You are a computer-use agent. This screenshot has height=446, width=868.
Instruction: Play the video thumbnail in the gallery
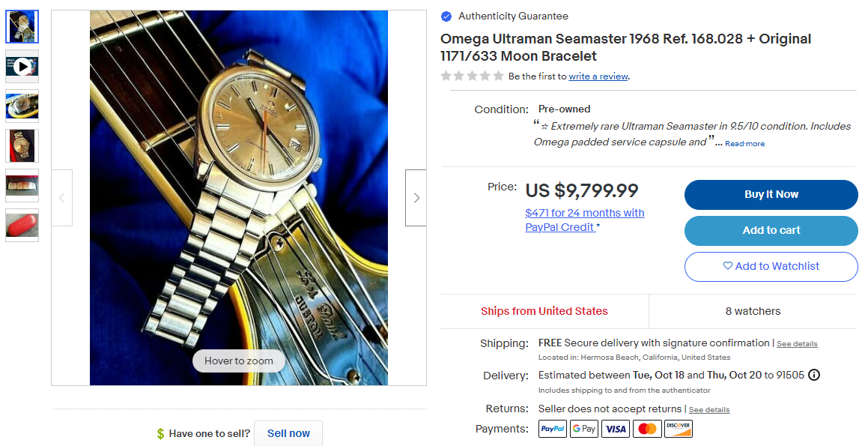[22, 67]
